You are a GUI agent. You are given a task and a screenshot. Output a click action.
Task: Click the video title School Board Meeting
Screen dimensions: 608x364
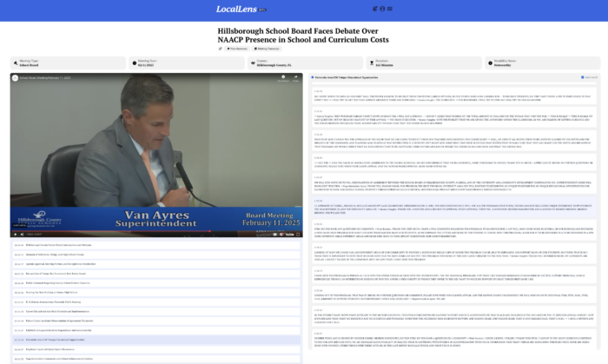45,78
